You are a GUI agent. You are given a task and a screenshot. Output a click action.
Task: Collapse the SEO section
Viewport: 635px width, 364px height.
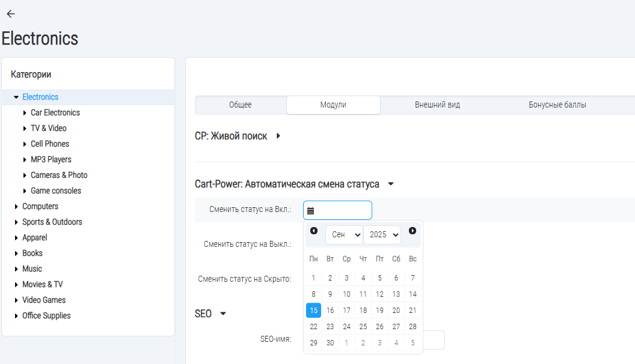(x=223, y=314)
